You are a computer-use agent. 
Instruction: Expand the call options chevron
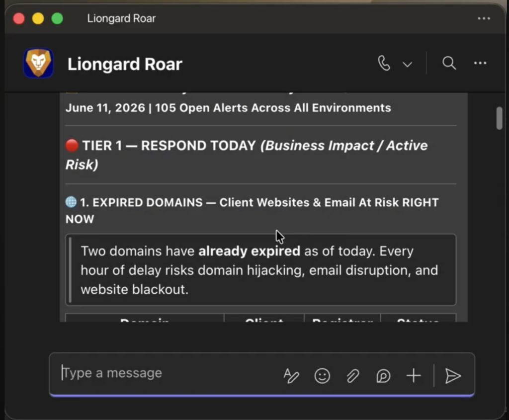point(408,64)
